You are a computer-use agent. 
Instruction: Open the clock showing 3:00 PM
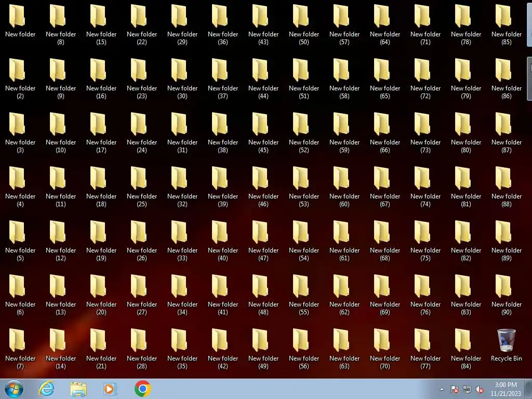(506, 389)
